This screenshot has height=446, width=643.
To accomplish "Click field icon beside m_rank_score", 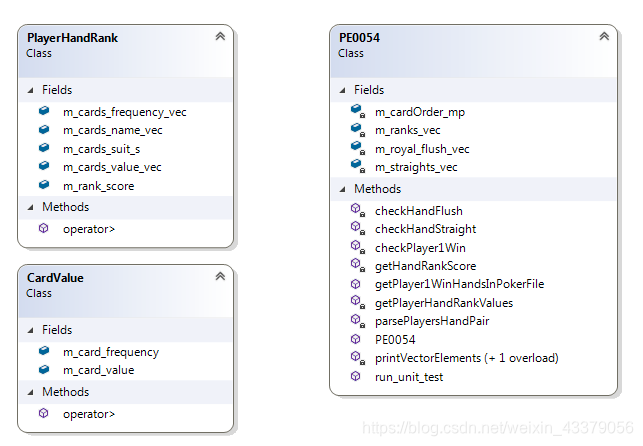I will point(44,185).
